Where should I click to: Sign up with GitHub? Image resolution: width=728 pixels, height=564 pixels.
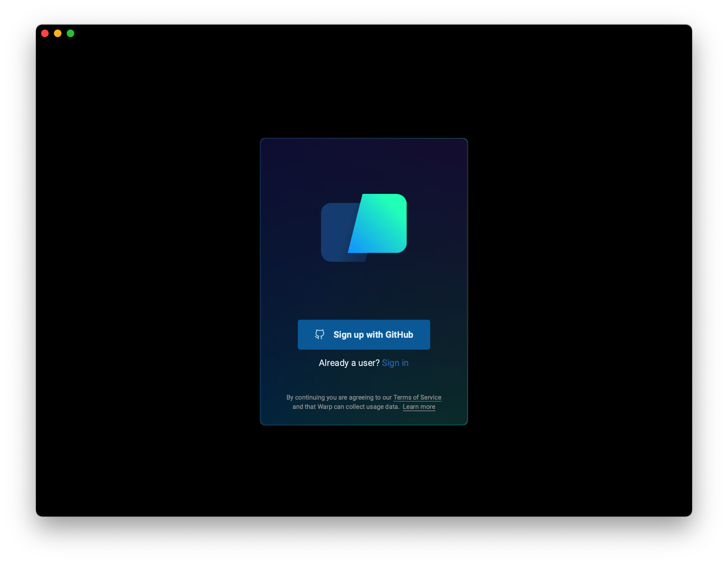click(x=364, y=334)
